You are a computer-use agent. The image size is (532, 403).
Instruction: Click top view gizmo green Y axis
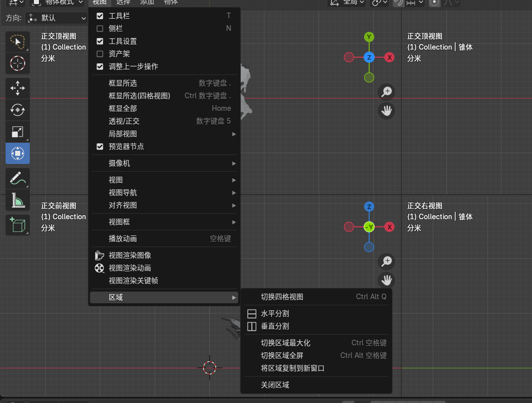(369, 36)
